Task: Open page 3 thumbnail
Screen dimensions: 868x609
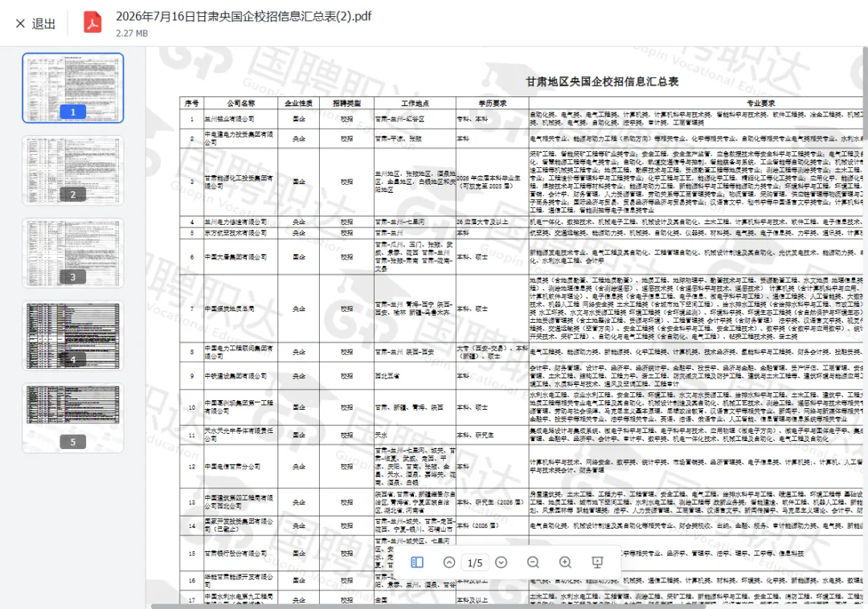Action: click(x=73, y=253)
